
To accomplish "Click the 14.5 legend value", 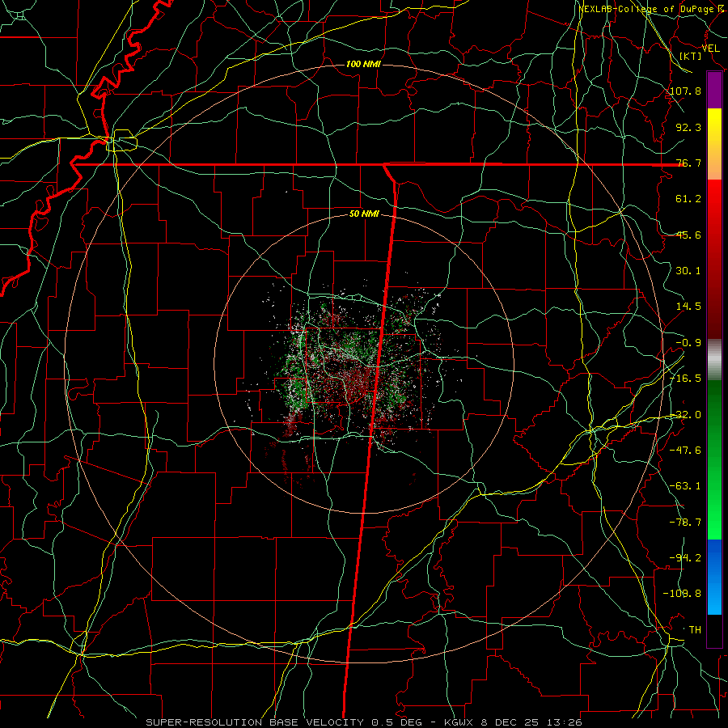I will coord(688,307).
